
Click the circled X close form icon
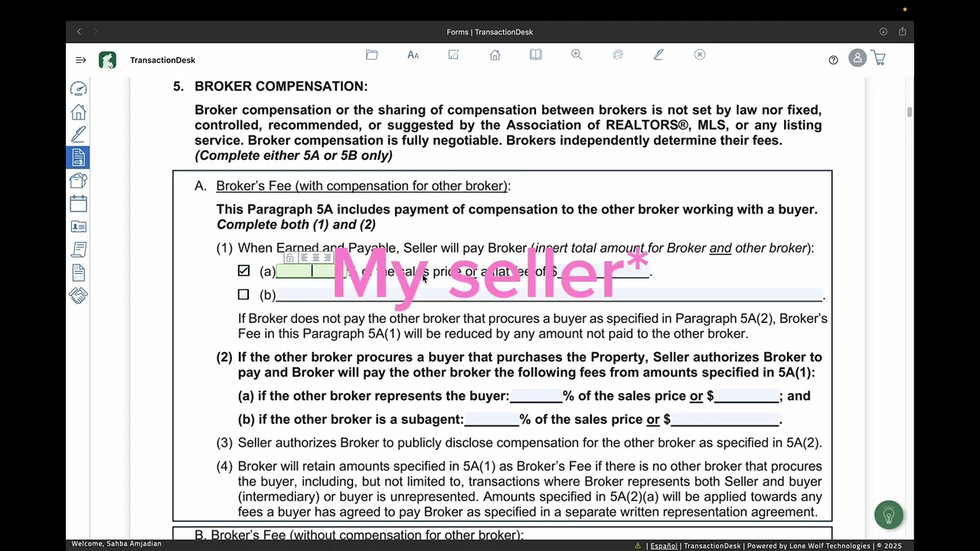point(700,55)
